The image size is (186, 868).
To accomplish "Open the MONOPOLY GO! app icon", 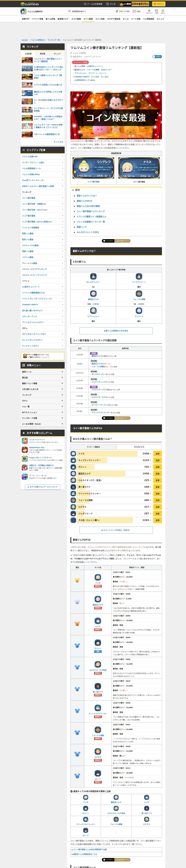I will [25, 449].
